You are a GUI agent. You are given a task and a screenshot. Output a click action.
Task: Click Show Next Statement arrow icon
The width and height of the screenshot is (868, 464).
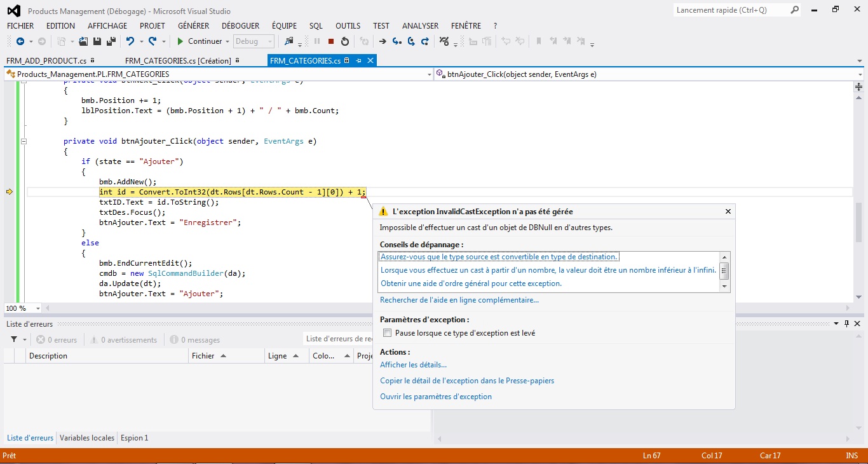(383, 41)
